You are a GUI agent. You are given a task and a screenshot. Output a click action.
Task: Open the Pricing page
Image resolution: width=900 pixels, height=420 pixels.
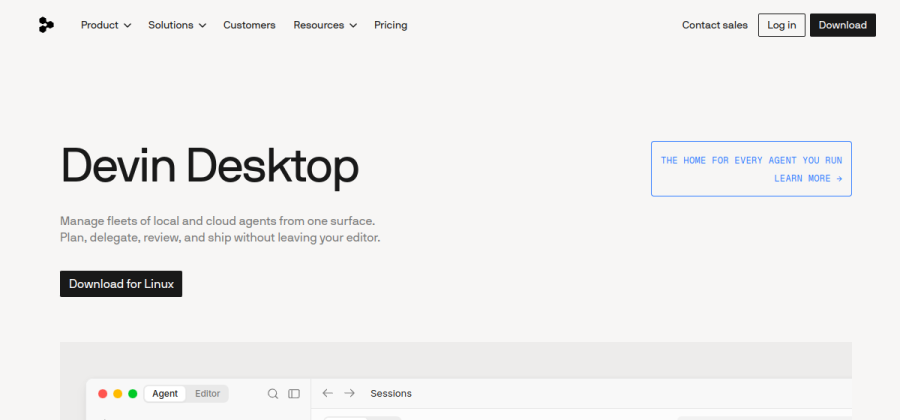pyautogui.click(x=391, y=25)
